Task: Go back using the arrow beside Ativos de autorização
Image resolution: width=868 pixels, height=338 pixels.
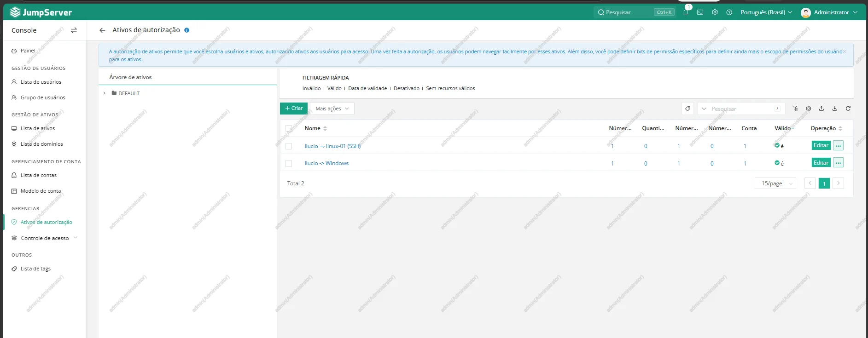Action: click(102, 30)
